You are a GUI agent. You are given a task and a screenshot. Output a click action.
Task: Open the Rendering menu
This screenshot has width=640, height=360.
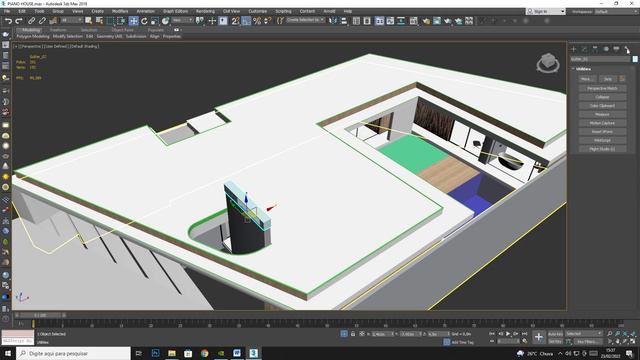(205, 11)
